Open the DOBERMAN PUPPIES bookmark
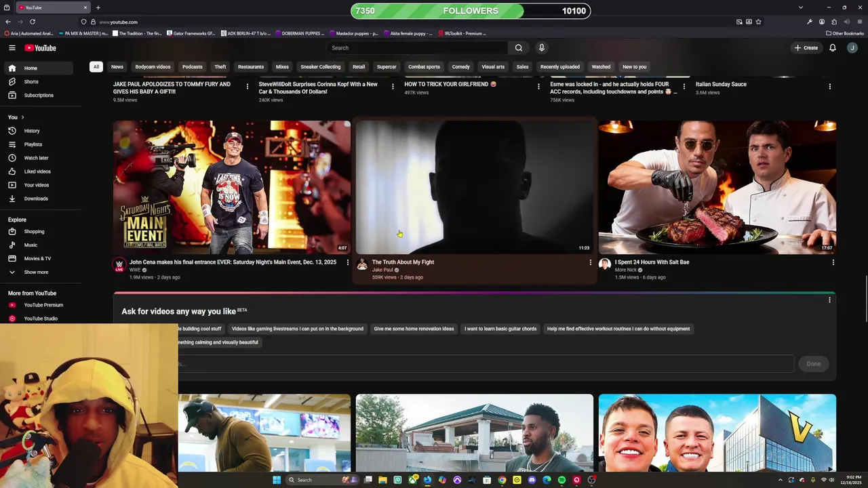Screen dimensions: 868x488 click(x=300, y=33)
